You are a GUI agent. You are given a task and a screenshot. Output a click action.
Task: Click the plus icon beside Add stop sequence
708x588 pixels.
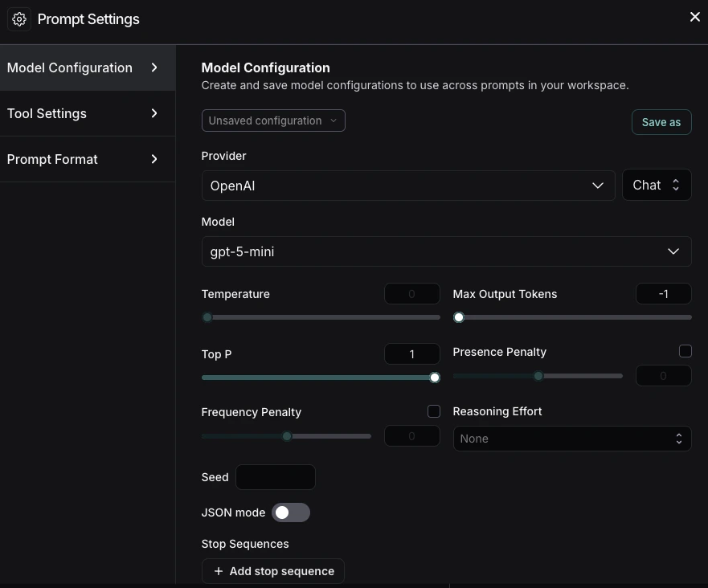pyautogui.click(x=218, y=571)
